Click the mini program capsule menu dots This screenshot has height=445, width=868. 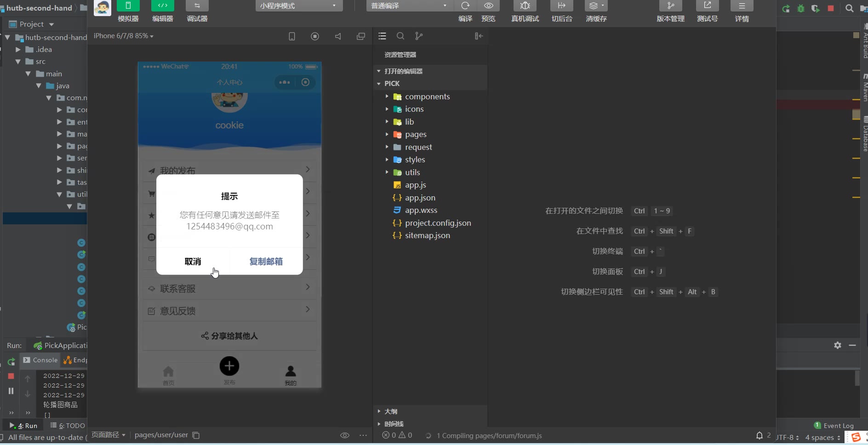point(285,82)
